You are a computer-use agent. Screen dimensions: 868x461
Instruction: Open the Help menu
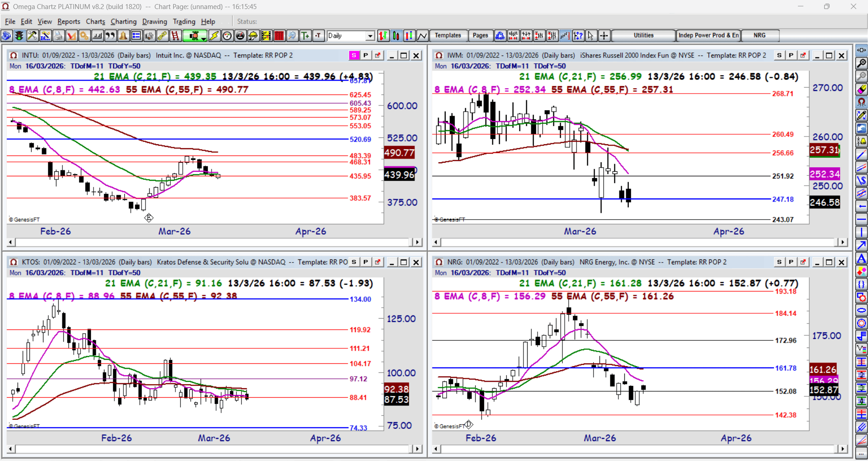(x=208, y=22)
